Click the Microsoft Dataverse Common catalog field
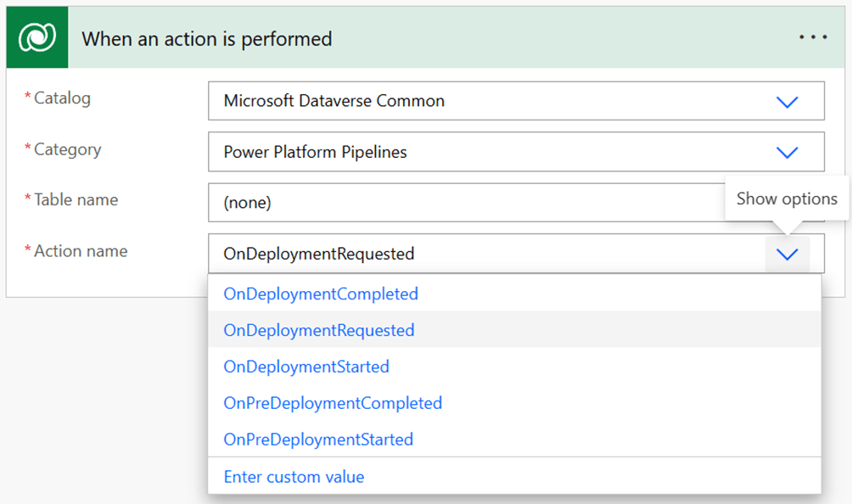The image size is (852, 504). tap(484, 101)
